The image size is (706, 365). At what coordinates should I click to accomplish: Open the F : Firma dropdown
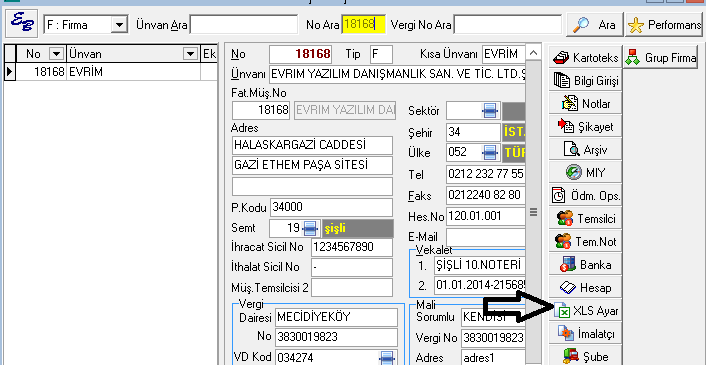[x=118, y=24]
